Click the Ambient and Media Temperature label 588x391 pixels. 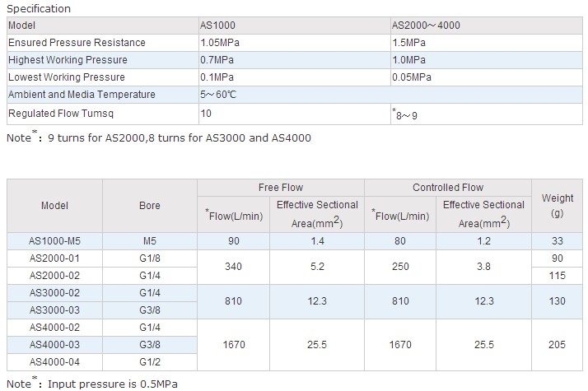click(x=81, y=95)
